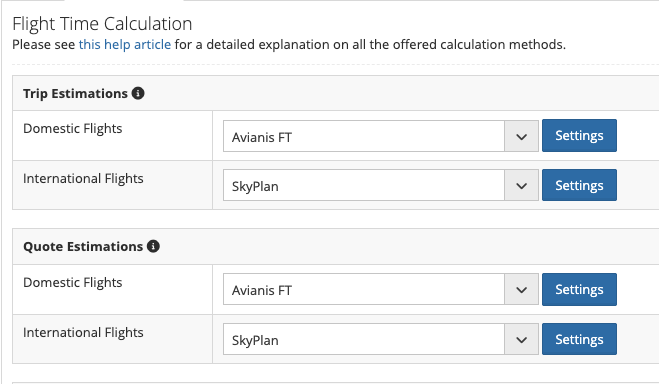Click the info icon beside Quote Estimations
Screen dimensions: 659x384
pos(153,246)
